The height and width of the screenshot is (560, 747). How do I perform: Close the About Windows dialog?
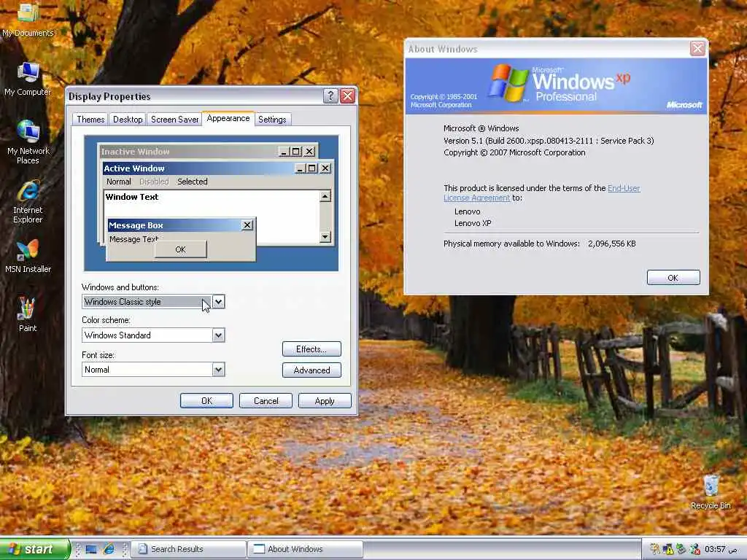tap(697, 49)
